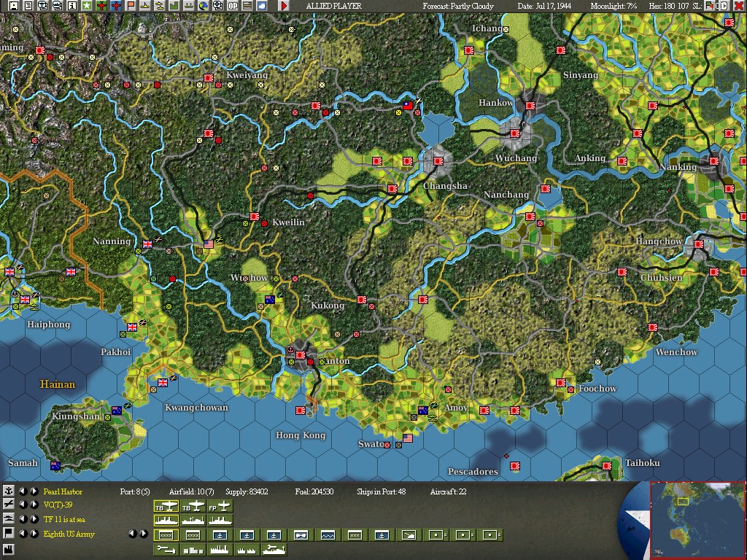Toggle the FP floatplane filter button
The width and height of the screenshot is (747, 560).
220,506
